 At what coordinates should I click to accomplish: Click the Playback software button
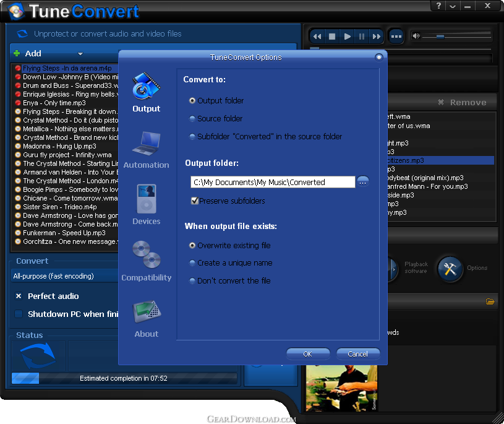pos(416,267)
